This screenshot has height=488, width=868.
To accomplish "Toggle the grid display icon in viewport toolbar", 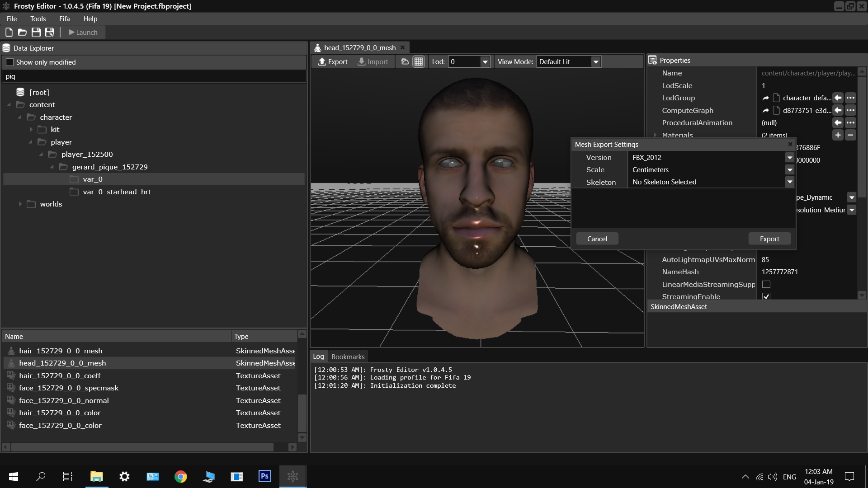I will pos(419,62).
